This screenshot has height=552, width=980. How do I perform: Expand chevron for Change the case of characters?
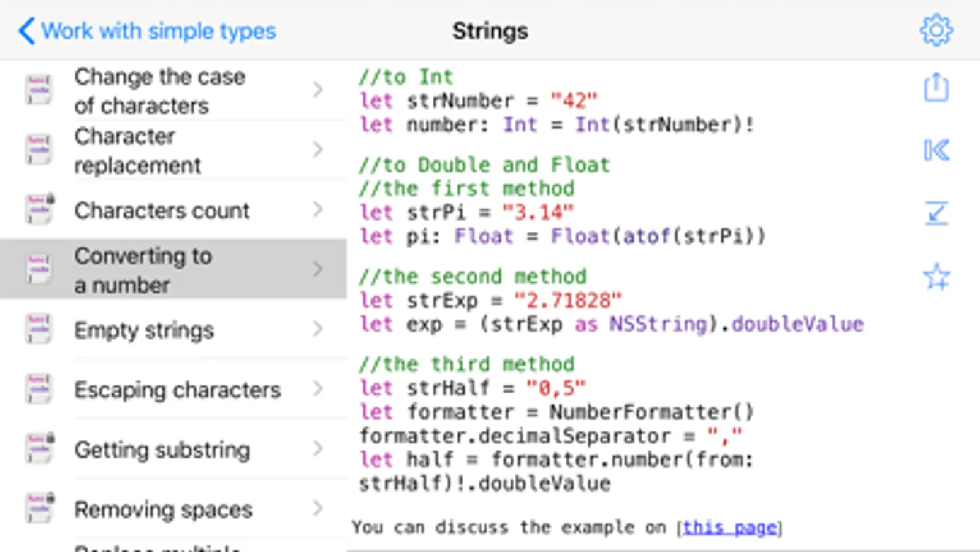coord(317,90)
